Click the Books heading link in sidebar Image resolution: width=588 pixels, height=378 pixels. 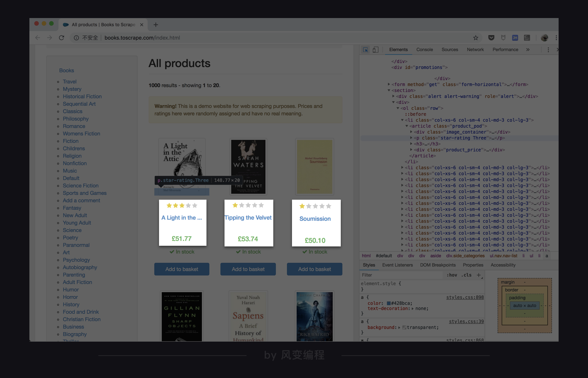click(66, 70)
